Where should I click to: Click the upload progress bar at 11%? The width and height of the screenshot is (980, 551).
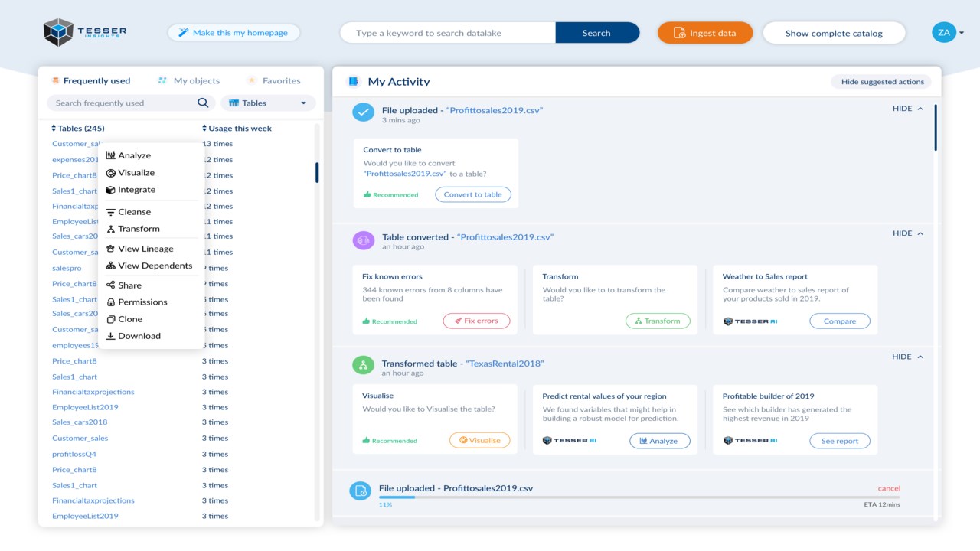click(639, 497)
